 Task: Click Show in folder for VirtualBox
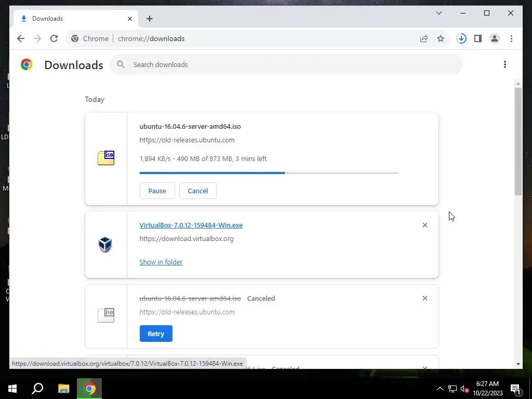pos(161,262)
